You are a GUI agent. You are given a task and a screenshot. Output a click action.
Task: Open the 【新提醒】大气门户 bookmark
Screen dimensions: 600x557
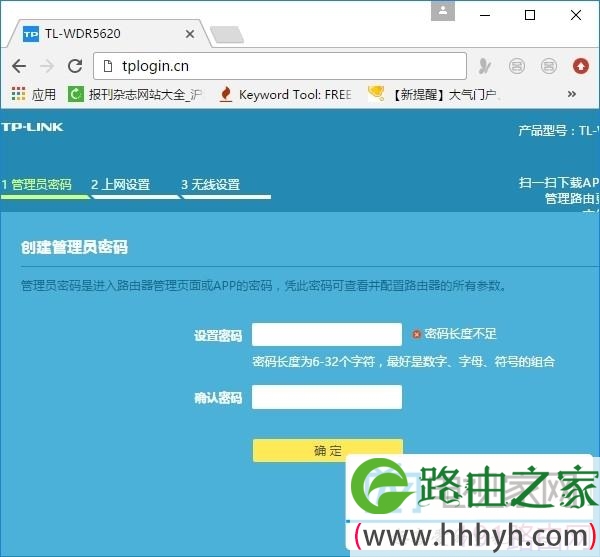[434, 94]
